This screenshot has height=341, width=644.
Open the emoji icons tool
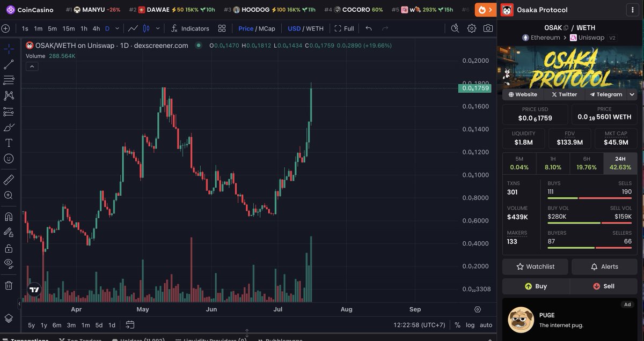click(x=9, y=159)
